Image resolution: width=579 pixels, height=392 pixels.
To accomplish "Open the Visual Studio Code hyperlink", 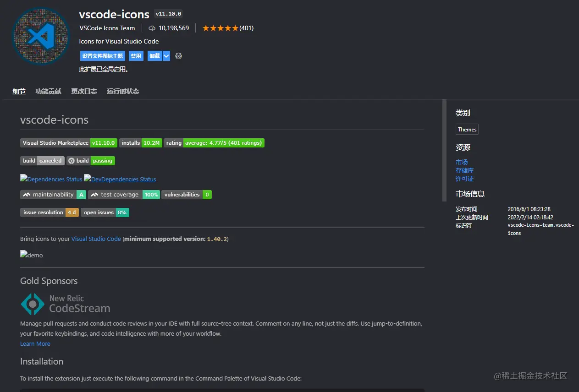I will [x=96, y=239].
